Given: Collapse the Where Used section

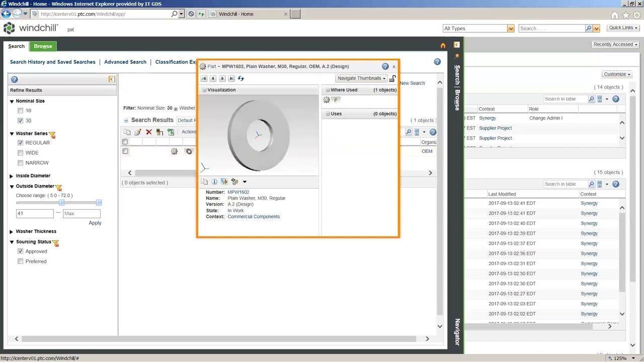Looking at the screenshot, I should pos(328,90).
